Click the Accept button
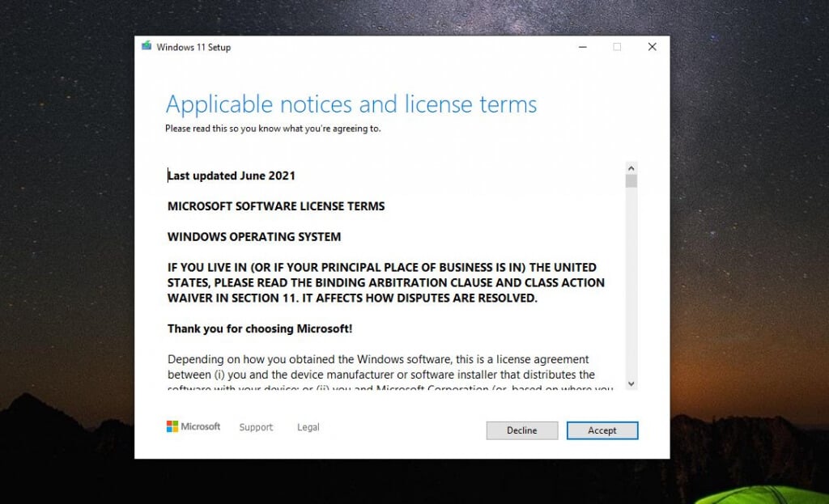Screen dimensions: 829x504 [x=602, y=430]
